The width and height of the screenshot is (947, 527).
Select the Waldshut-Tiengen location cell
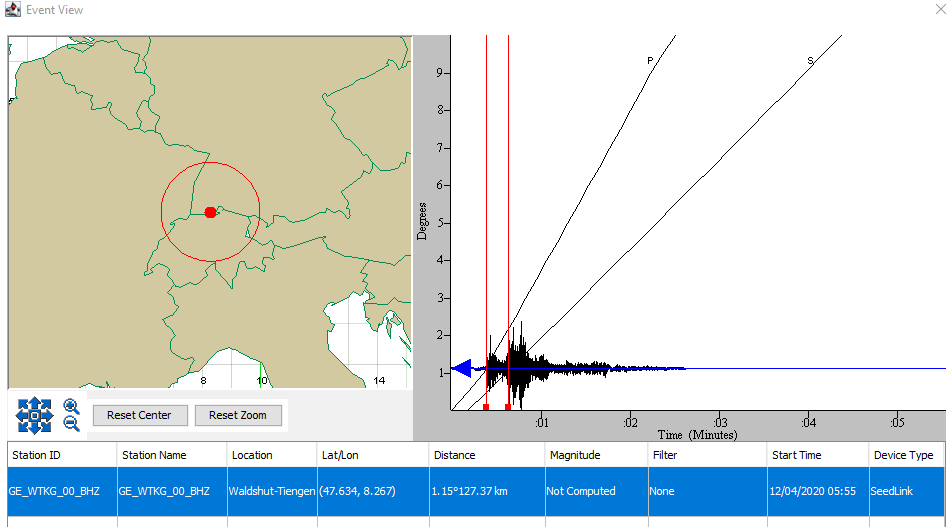[x=272, y=491]
